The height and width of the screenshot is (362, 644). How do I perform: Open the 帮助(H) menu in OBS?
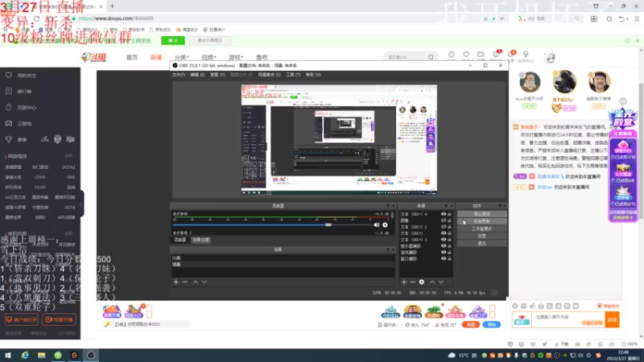[313, 75]
